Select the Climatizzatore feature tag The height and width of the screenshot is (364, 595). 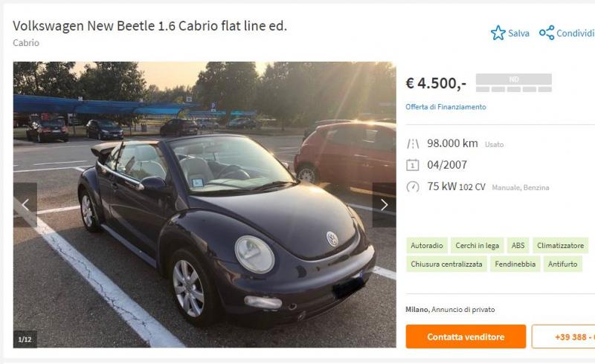point(561,246)
